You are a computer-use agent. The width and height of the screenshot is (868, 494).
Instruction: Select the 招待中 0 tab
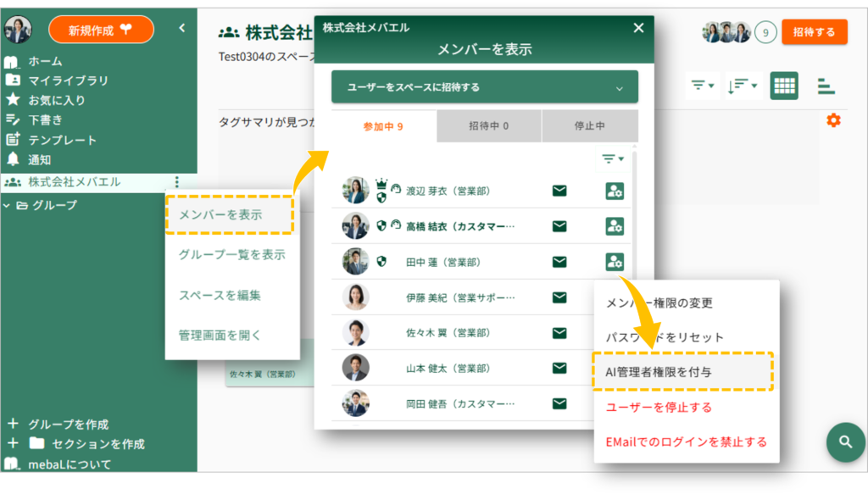pos(489,125)
